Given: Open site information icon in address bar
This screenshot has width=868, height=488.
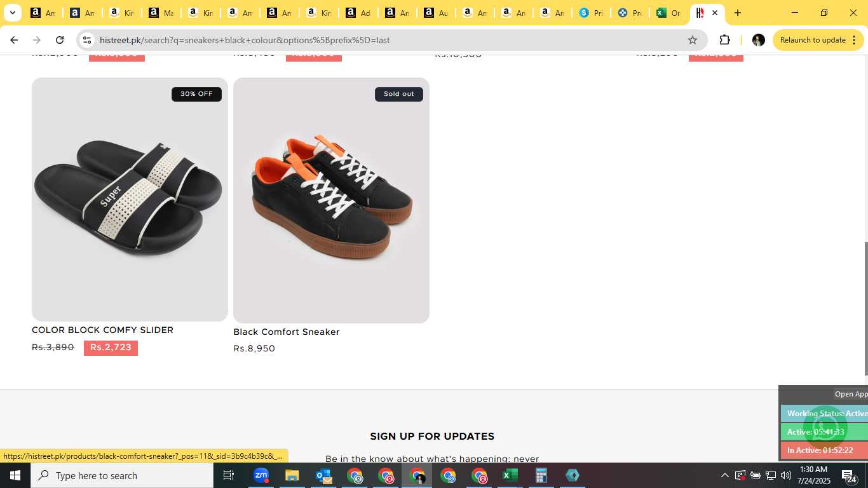Looking at the screenshot, I should pos(87,40).
